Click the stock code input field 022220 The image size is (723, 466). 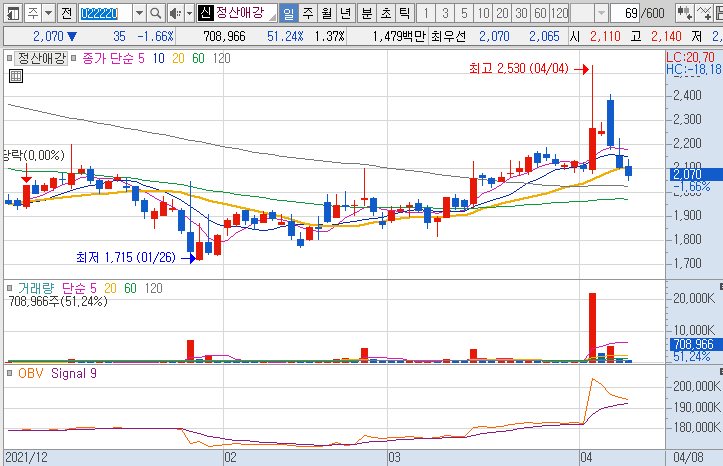click(106, 13)
